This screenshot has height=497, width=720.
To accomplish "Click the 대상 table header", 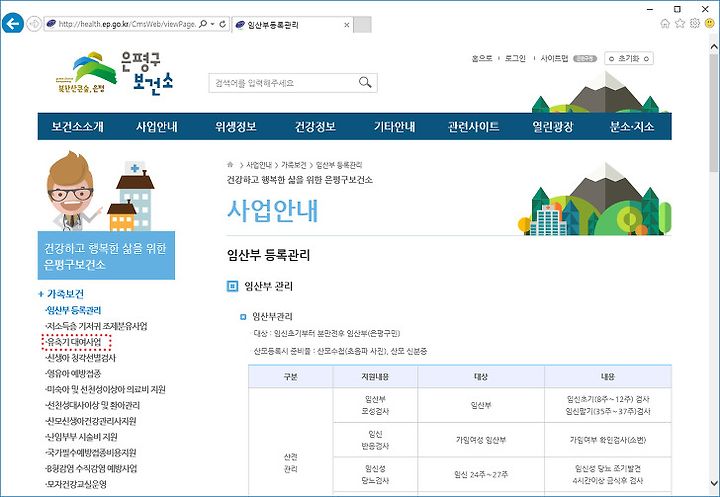I will [x=481, y=377].
